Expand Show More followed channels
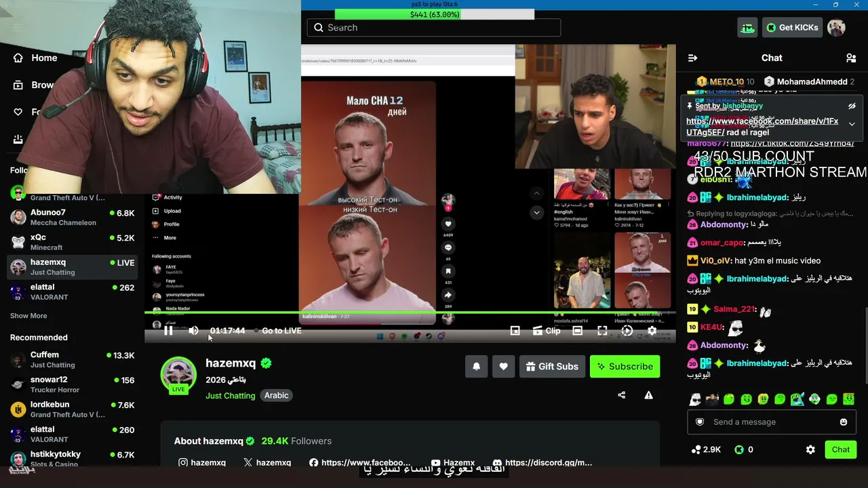This screenshot has height=488, width=868. pyautogui.click(x=28, y=316)
